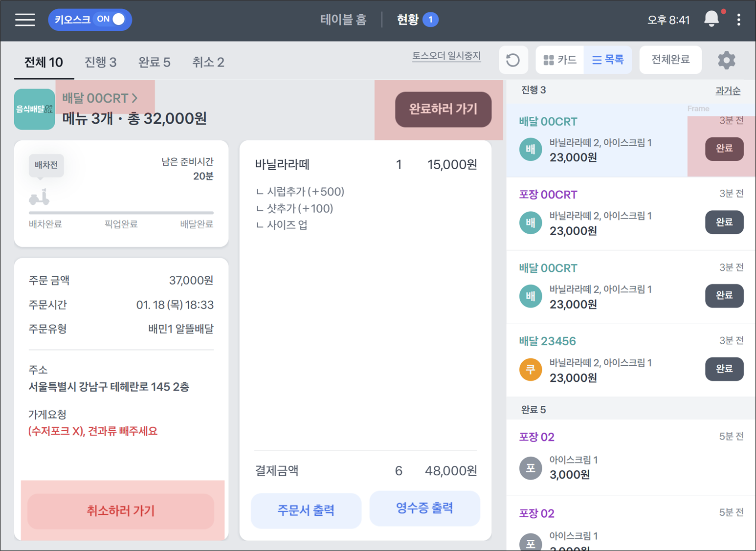This screenshot has width=756, height=551.
Task: Click the 시럽추가 (+500) option
Action: tap(300, 192)
